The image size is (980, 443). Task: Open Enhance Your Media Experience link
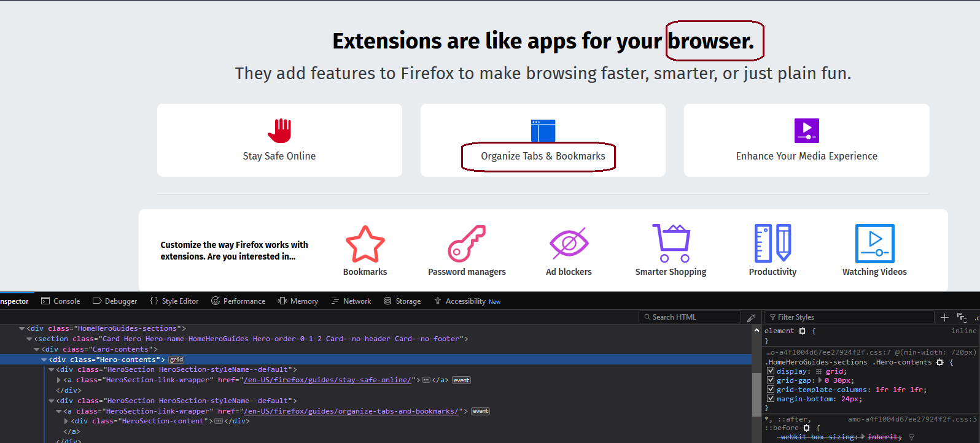(806, 140)
